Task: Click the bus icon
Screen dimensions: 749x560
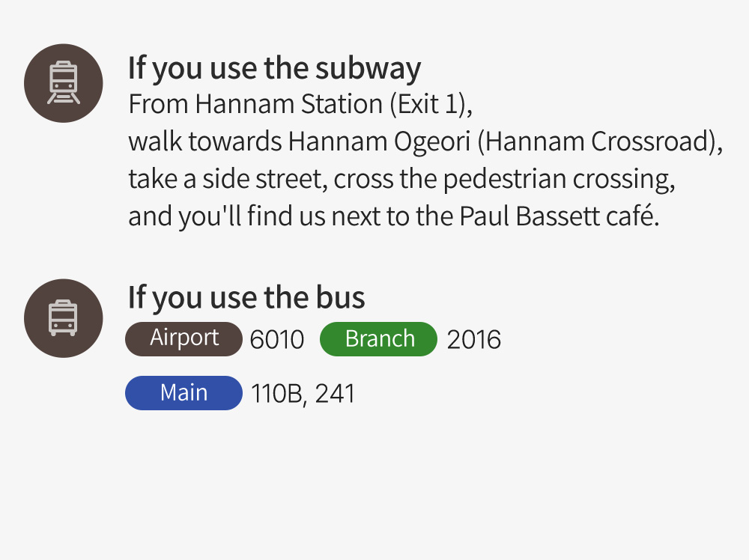Action: [x=63, y=318]
